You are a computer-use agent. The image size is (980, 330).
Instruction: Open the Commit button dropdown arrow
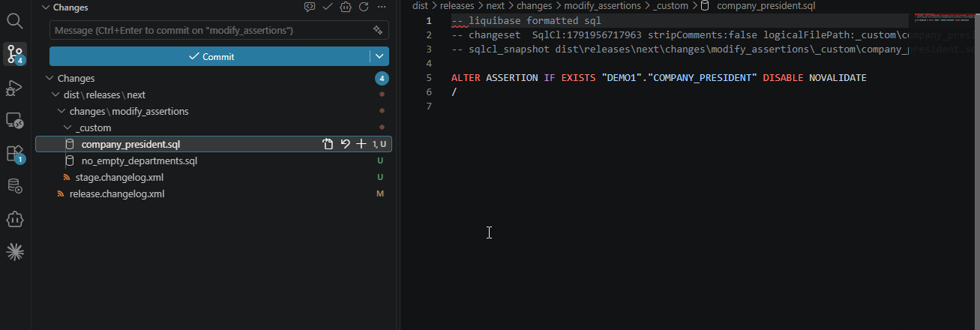coord(379,56)
